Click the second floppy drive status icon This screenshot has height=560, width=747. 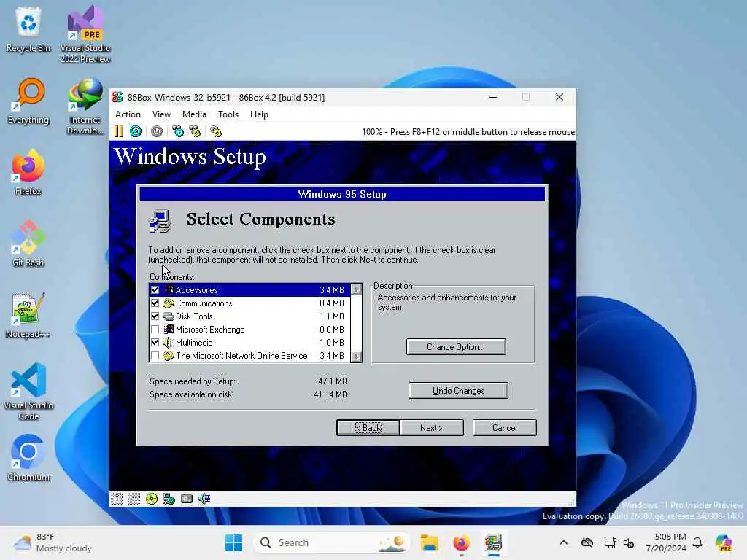[134, 499]
